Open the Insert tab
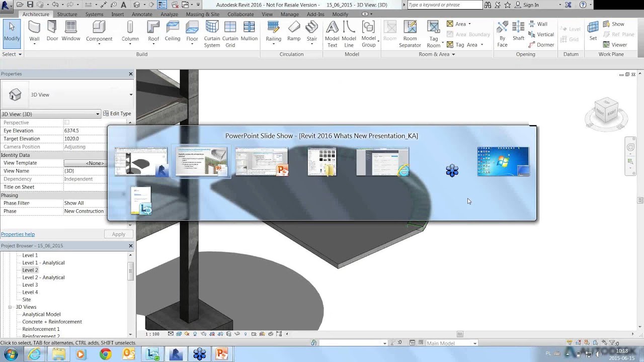644x362 pixels. tap(118, 14)
